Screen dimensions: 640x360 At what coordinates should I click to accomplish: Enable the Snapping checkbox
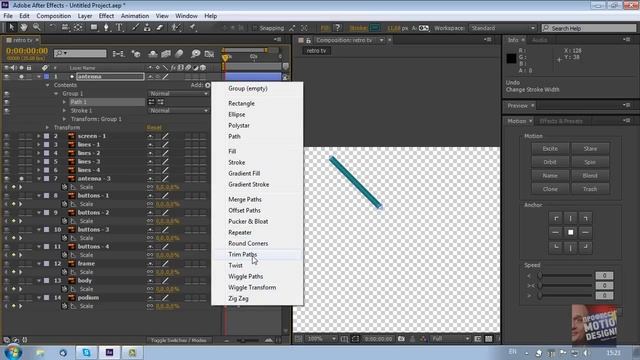[255, 28]
